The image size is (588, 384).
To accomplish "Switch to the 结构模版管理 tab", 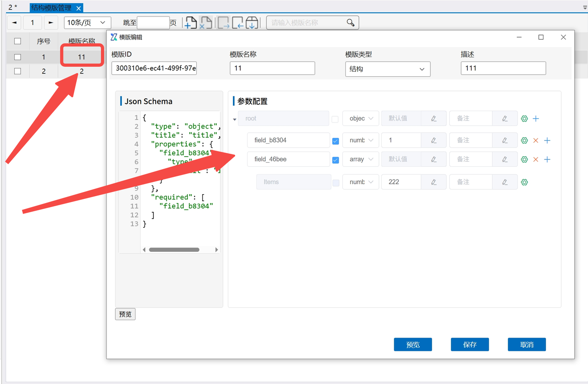I will 51,8.
